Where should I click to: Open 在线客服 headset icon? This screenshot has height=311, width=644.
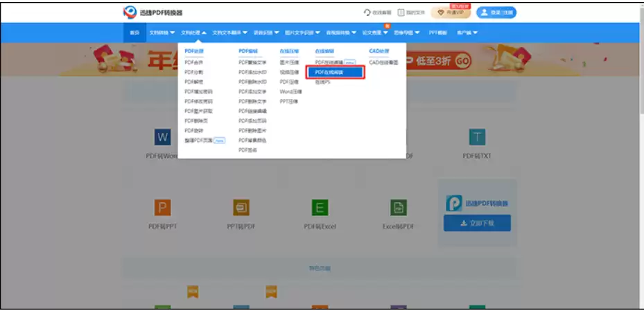click(x=367, y=12)
